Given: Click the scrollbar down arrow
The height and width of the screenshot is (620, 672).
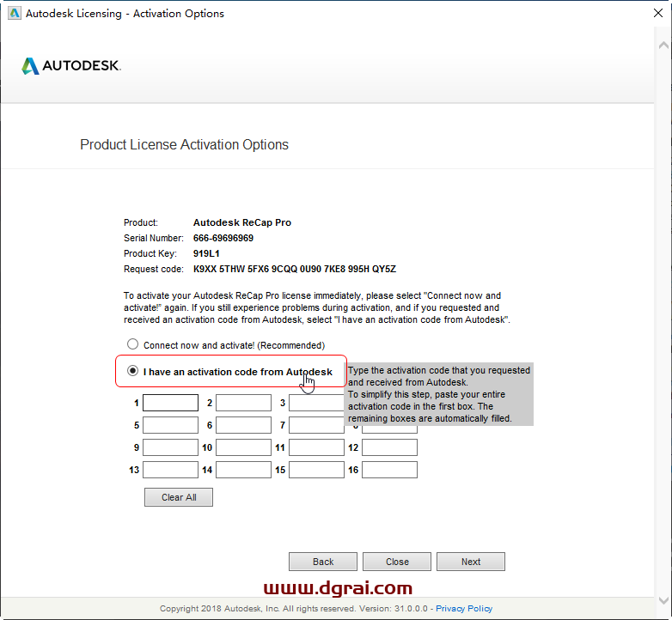Looking at the screenshot, I should (663, 600).
